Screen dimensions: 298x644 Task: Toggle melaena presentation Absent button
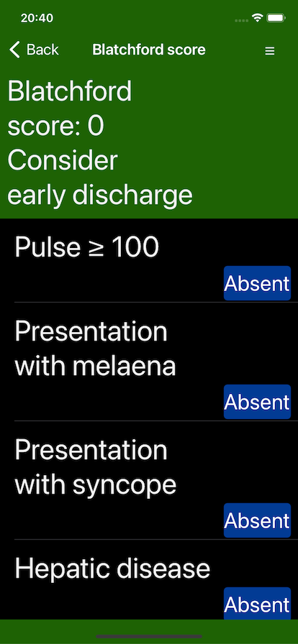pyautogui.click(x=257, y=402)
